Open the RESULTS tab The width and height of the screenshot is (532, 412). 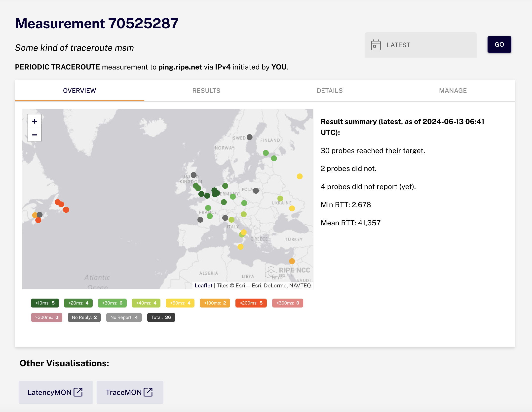(x=206, y=91)
